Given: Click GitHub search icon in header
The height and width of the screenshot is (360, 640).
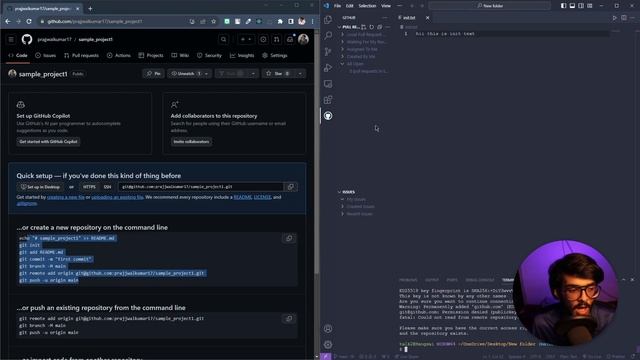Looking at the screenshot, I should click(x=223, y=39).
